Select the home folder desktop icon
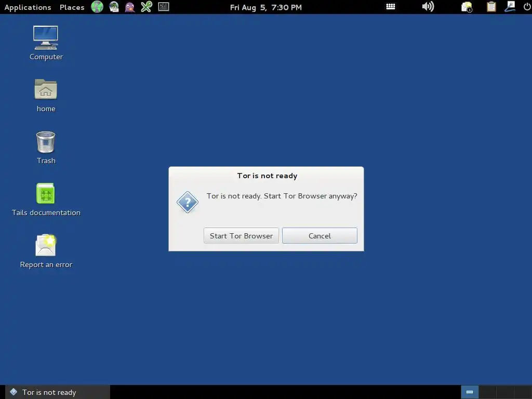 [x=46, y=96]
